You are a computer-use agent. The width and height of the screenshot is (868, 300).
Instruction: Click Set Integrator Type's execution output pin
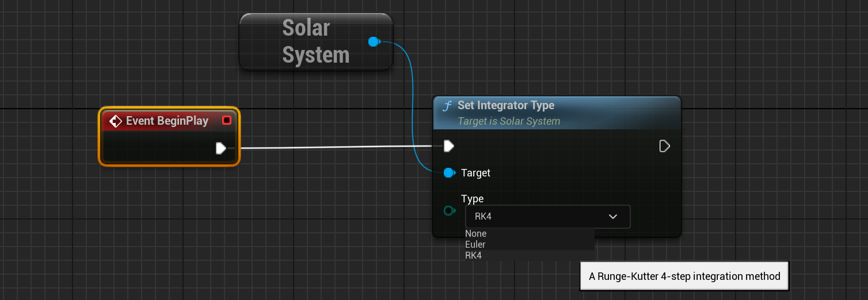[x=664, y=147]
